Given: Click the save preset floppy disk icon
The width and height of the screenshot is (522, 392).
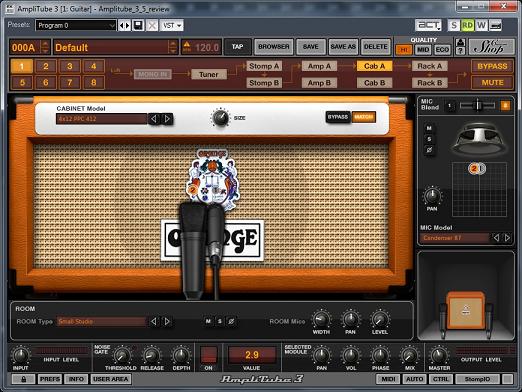Looking at the screenshot, I should pyautogui.click(x=138, y=25).
